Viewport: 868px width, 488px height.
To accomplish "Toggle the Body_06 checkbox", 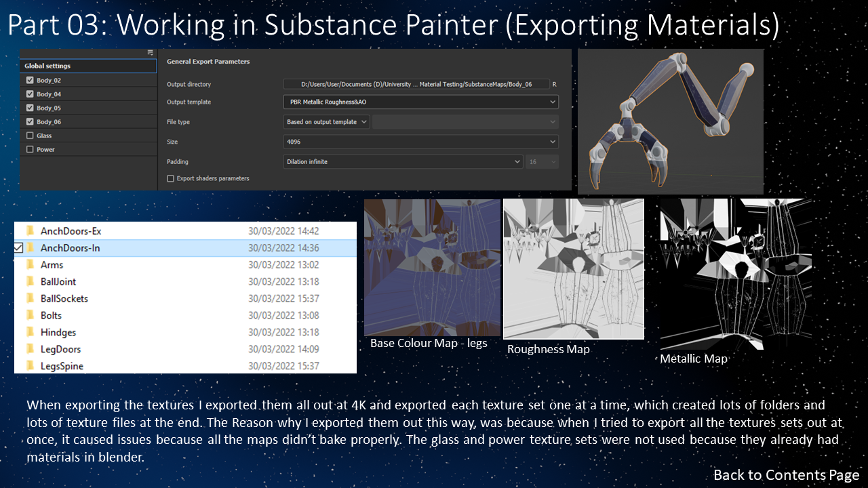I will click(30, 122).
